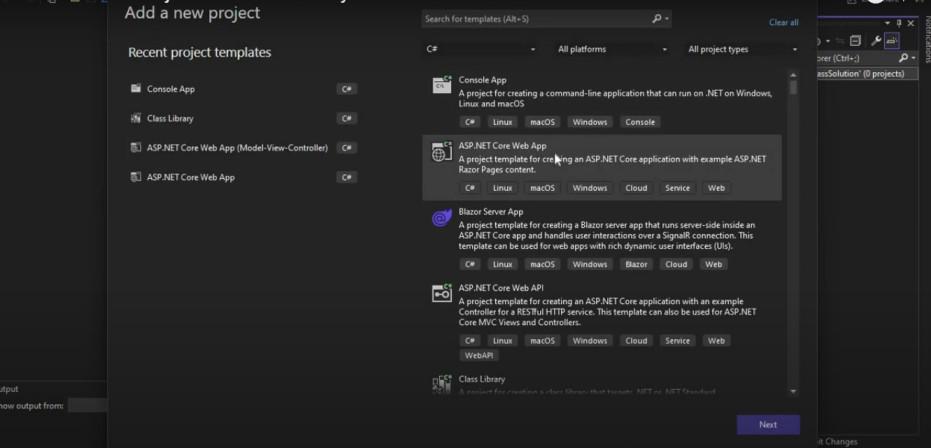
Task: Click the Windows tag under Console App
Action: point(590,122)
